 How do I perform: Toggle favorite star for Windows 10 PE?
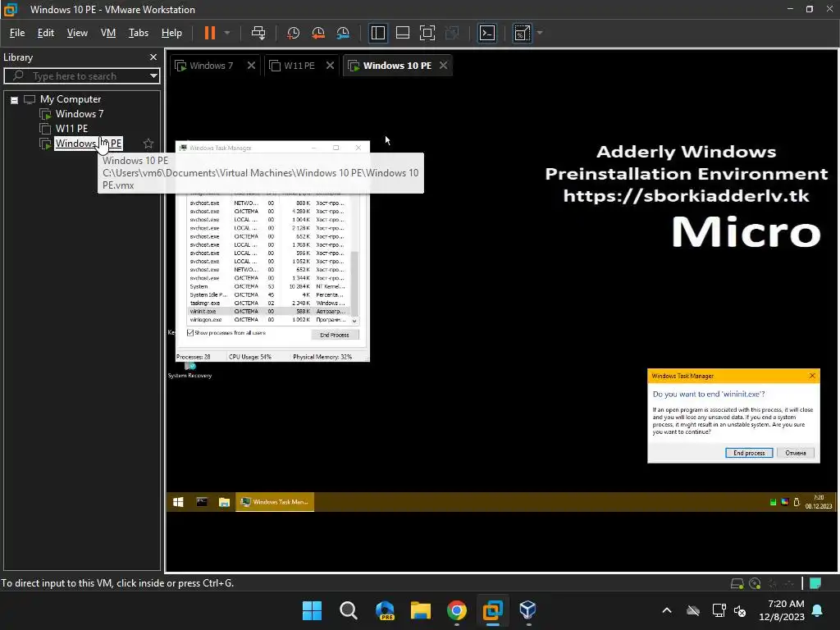click(148, 144)
